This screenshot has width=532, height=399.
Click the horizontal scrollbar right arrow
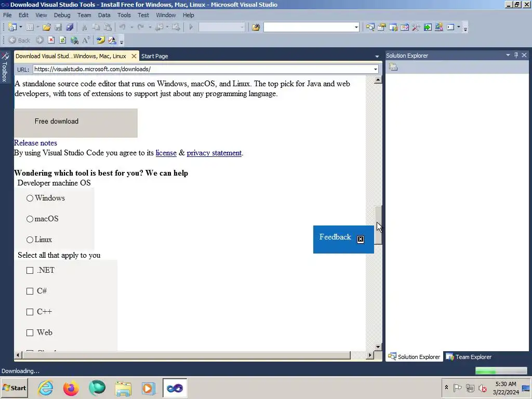click(x=370, y=355)
